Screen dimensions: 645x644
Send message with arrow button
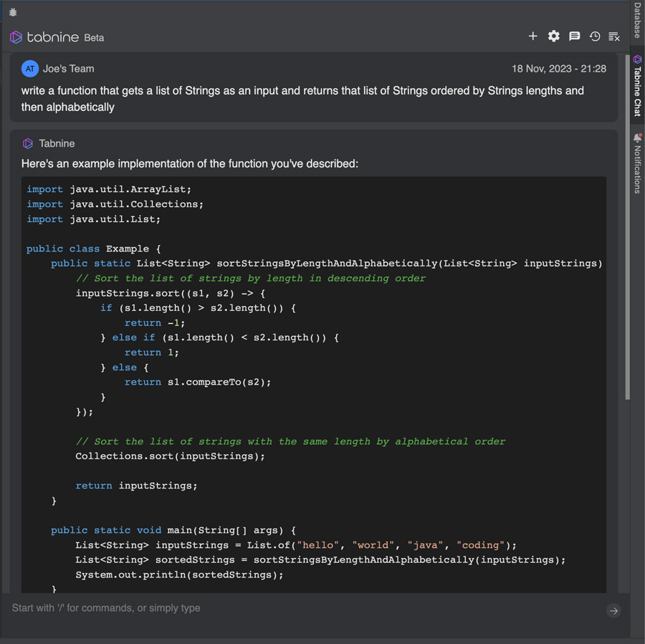[613, 610]
